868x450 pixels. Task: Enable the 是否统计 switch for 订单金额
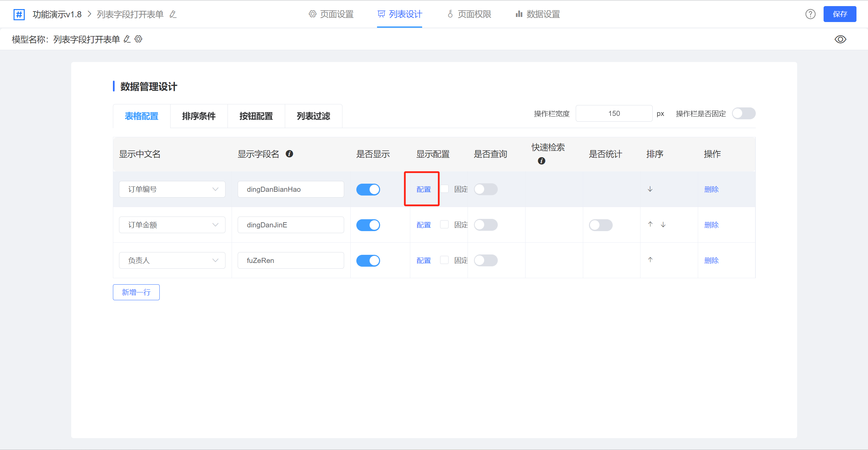(x=600, y=225)
